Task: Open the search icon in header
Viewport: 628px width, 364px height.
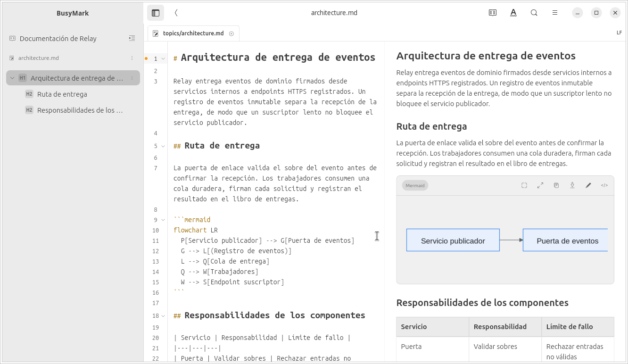Action: click(534, 13)
